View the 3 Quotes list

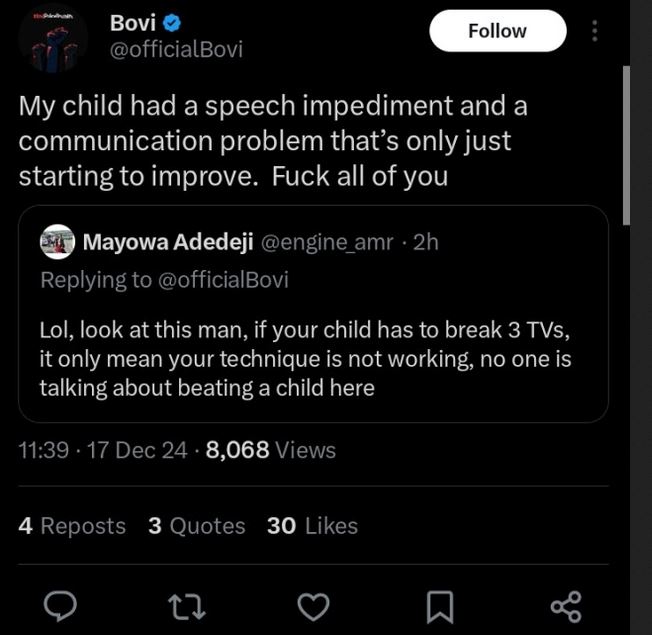point(196,526)
